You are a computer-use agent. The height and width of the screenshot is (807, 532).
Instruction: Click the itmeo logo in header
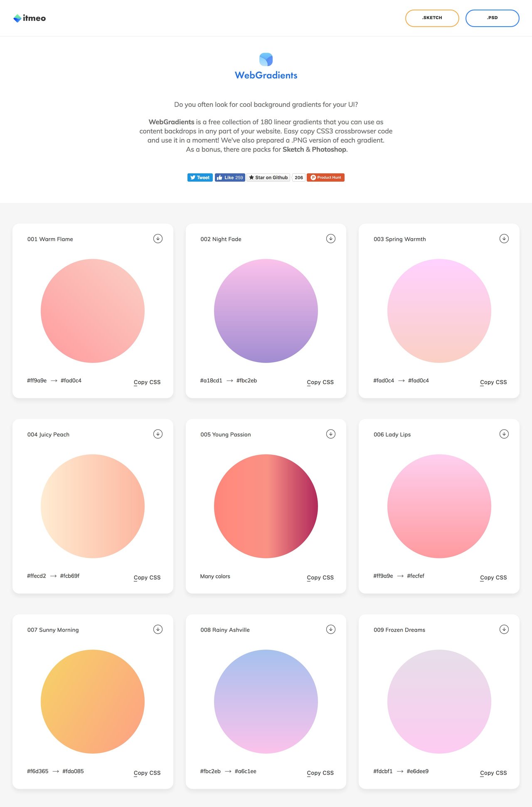tap(30, 18)
